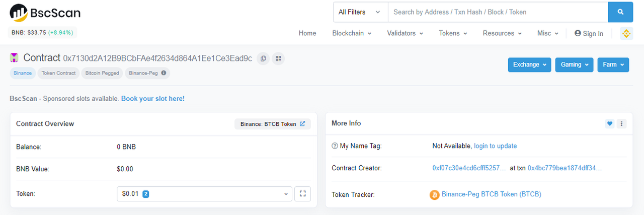Open the Tokens menu
The height and width of the screenshot is (215, 644).
point(453,33)
